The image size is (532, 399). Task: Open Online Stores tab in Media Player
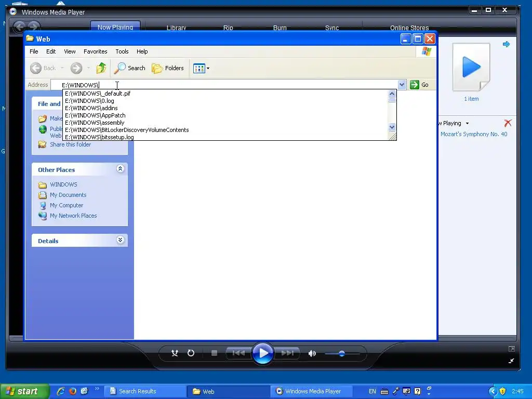point(409,28)
